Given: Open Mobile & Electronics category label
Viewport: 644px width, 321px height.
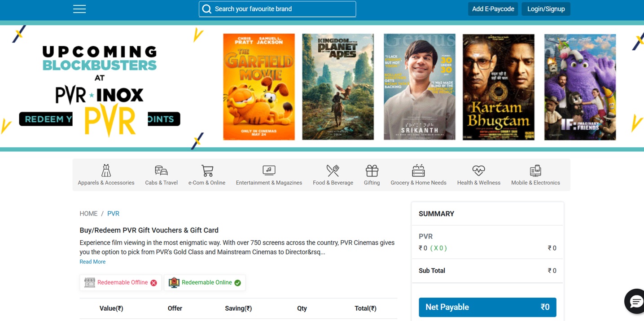Looking at the screenshot, I should pos(535,183).
